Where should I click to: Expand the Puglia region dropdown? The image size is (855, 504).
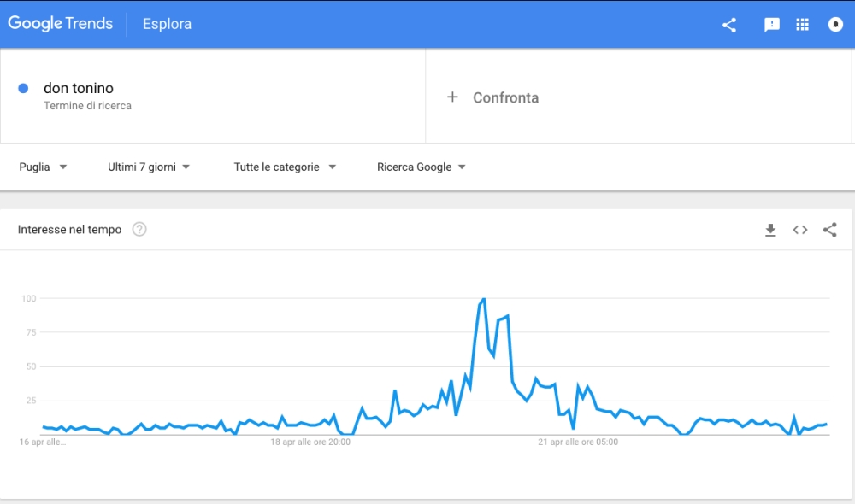(x=43, y=167)
